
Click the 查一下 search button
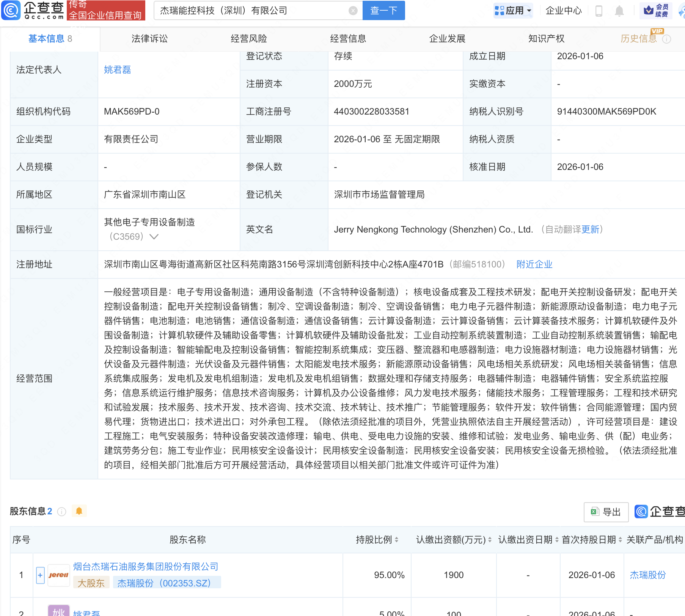pyautogui.click(x=383, y=10)
